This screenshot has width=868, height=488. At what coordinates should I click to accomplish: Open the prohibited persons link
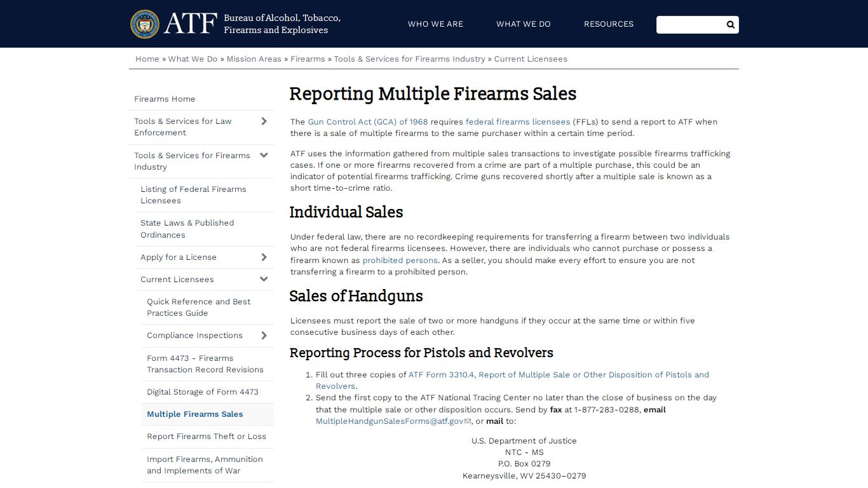click(x=400, y=261)
